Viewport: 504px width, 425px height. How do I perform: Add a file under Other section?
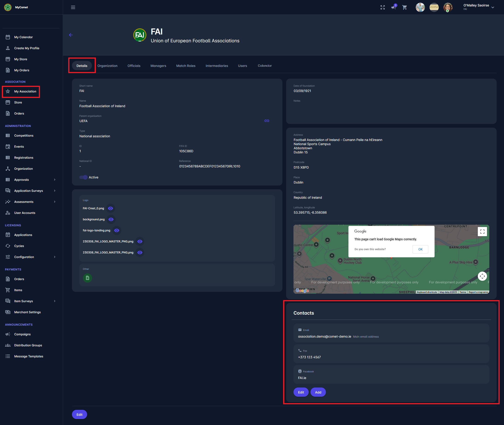point(87,278)
